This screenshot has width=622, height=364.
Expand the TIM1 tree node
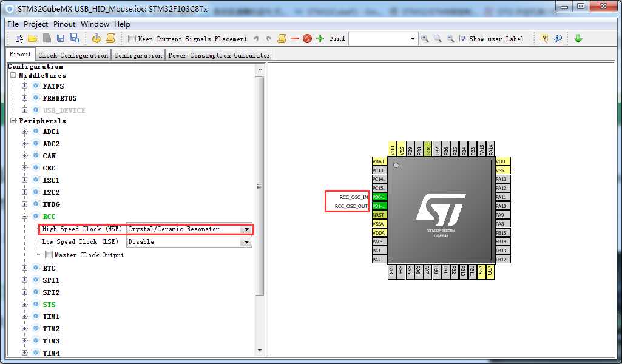25,317
